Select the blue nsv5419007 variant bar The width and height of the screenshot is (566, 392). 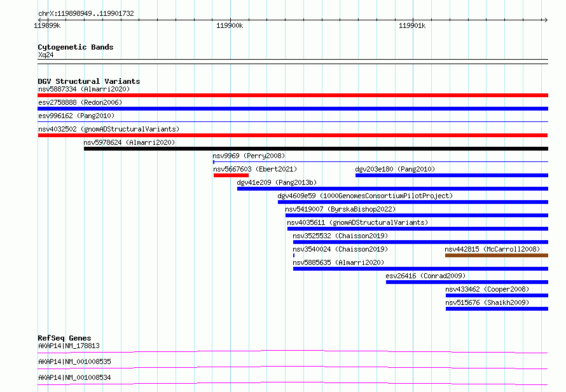coord(417,215)
